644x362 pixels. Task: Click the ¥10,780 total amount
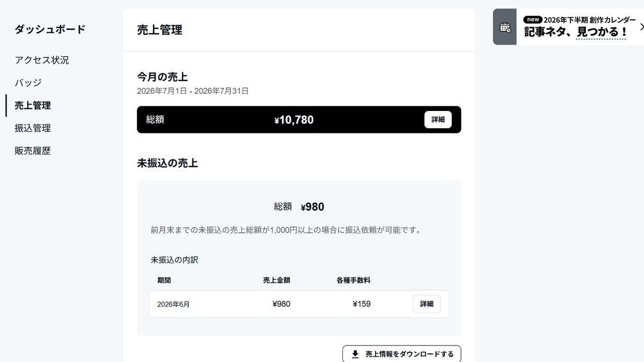(294, 120)
